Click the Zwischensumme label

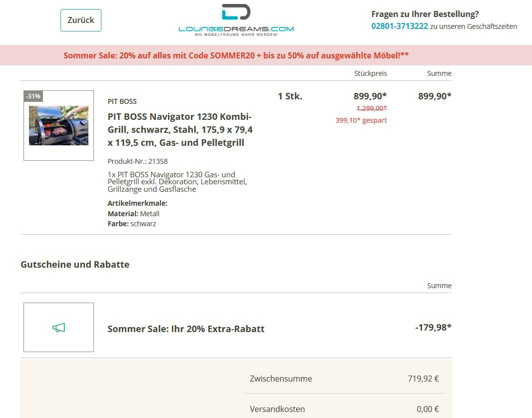[281, 379]
